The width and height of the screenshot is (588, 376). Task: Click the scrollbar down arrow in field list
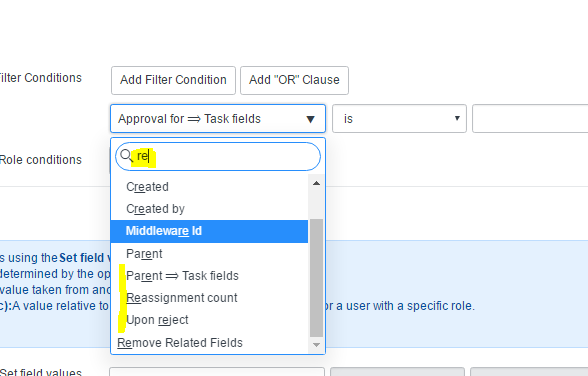pos(316,345)
